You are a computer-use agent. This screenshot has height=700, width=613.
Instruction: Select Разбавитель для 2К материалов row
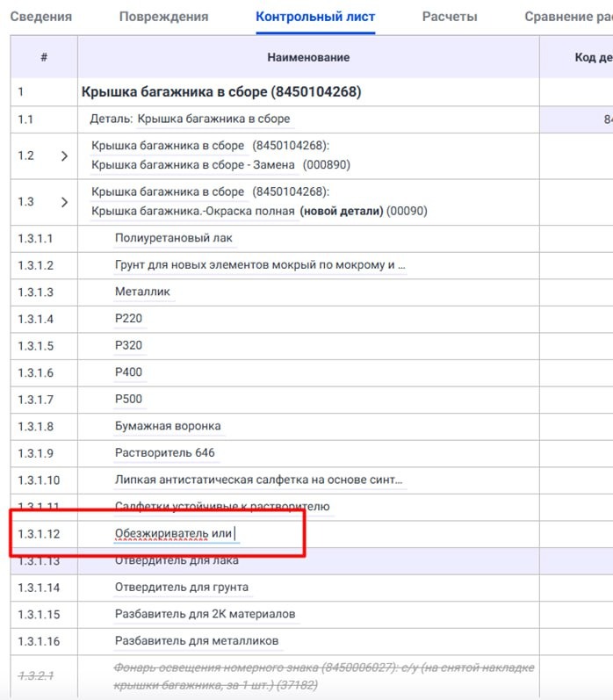(205, 613)
